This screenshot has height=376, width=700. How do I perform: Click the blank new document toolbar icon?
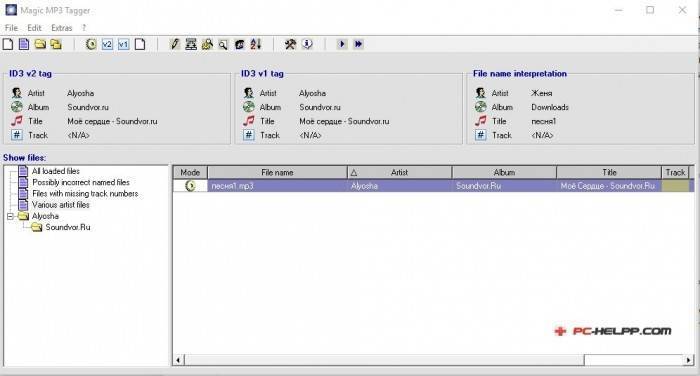tap(8, 44)
